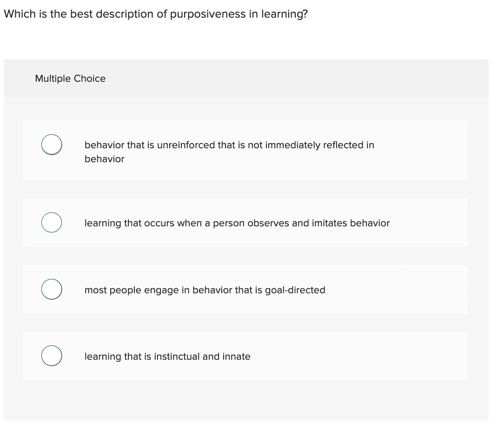Select the radio button for observes and imitates answer
This screenshot has height=436, width=504.
(x=51, y=222)
